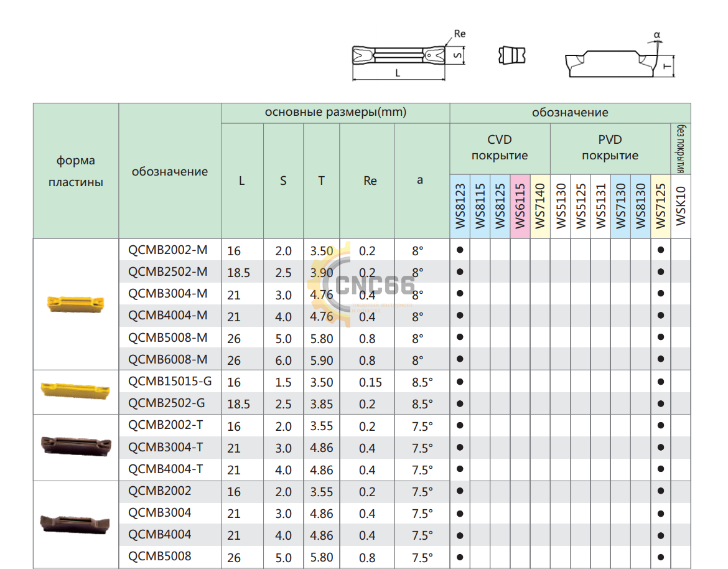Click the основные размеры(mm) header
728x569 pixels.
[335, 113]
